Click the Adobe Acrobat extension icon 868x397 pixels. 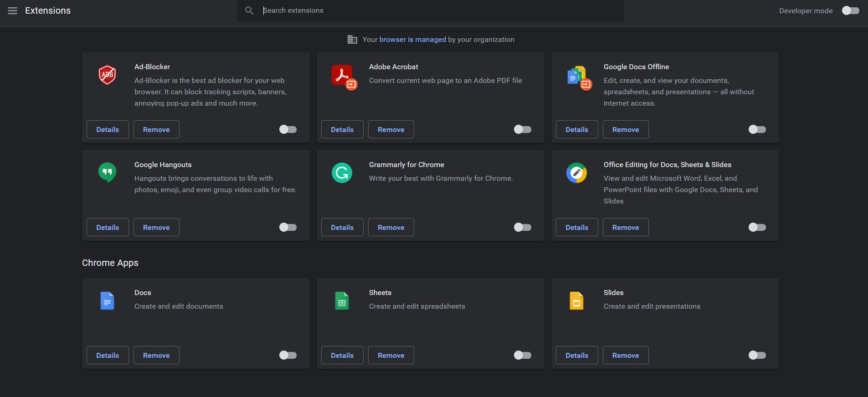click(x=344, y=77)
